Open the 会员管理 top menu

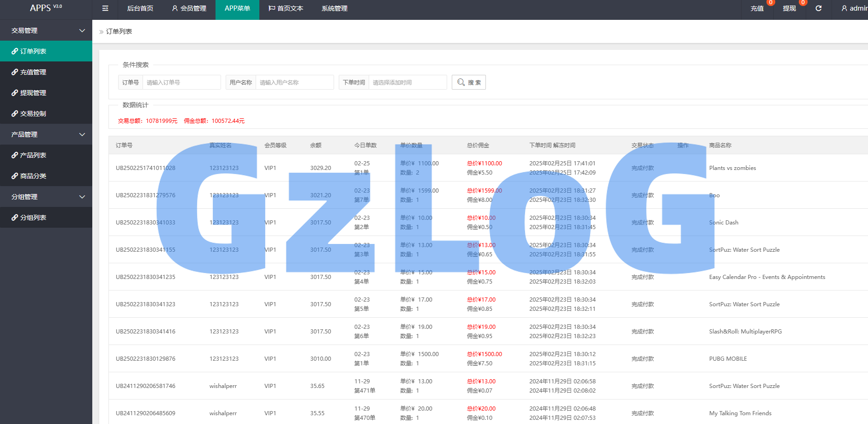pos(189,8)
